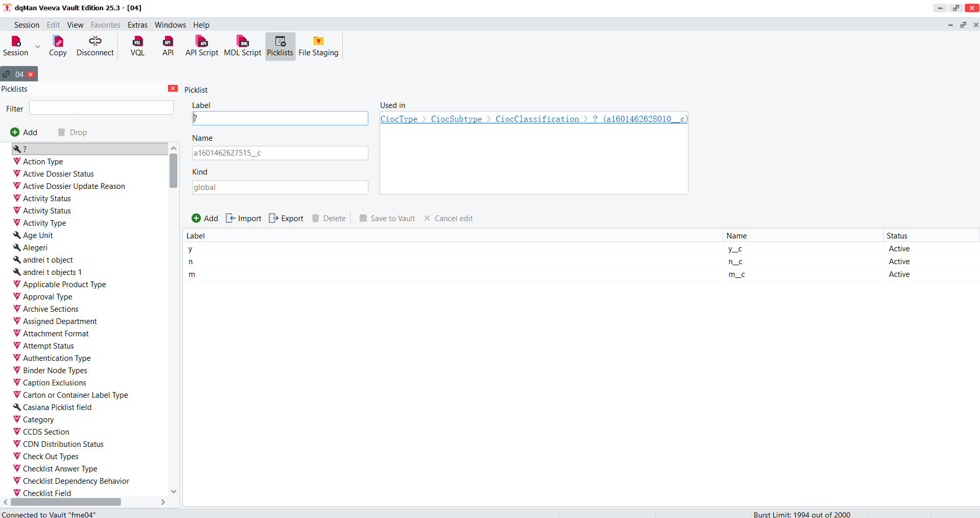Select Age Unit in picklist tree

coord(38,235)
